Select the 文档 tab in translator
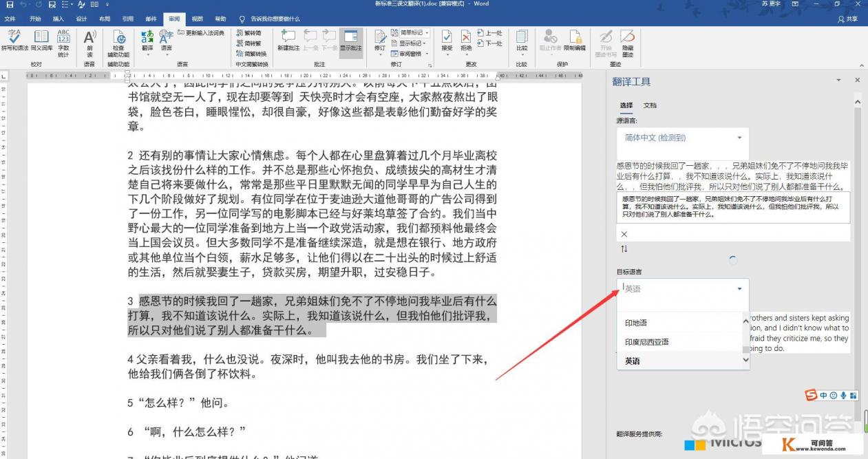 coord(650,105)
